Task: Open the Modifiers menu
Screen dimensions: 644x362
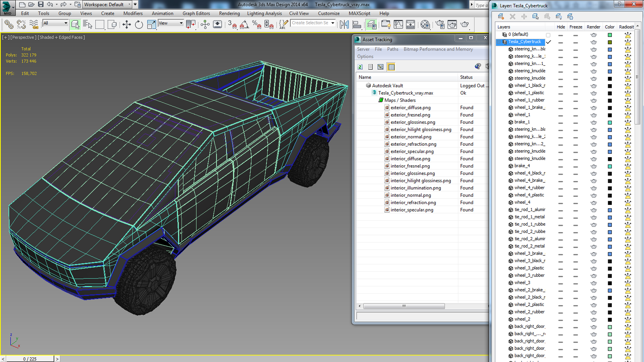Action: [133, 13]
